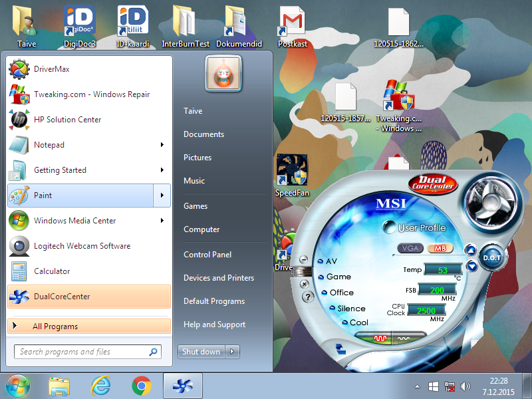Launch Notepad from the Start menu
Viewport: 532px width, 399px height.
tap(80, 145)
